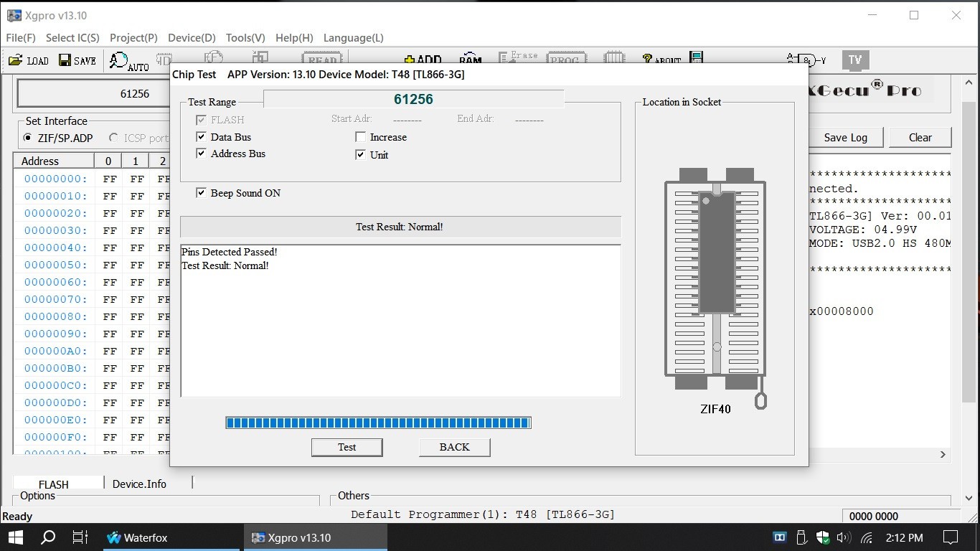The height and width of the screenshot is (551, 980).
Task: Click the 'VOLTAGE: 04.99V' log line
Action: pos(863,230)
